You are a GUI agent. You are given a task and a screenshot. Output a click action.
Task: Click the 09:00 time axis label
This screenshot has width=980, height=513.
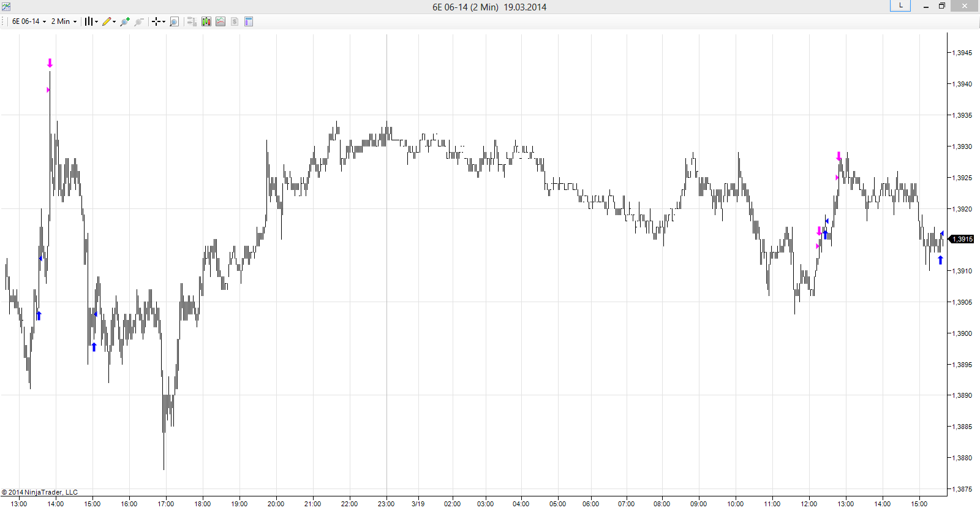pyautogui.click(x=699, y=504)
